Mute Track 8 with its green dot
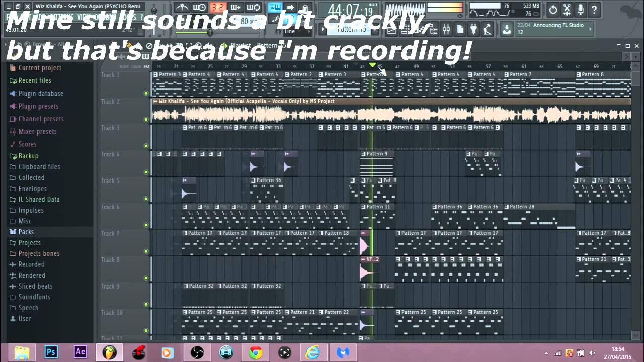This screenshot has height=362, width=644. (x=146, y=278)
